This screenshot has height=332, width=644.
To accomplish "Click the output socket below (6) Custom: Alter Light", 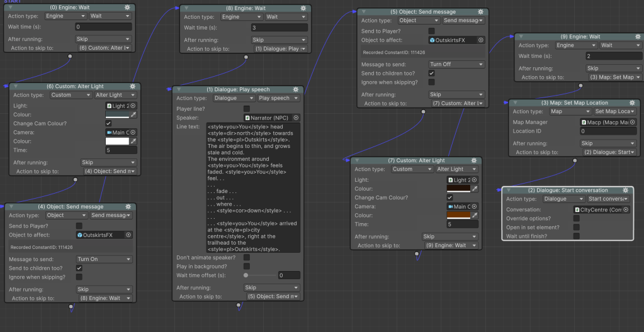I will click(x=76, y=179).
